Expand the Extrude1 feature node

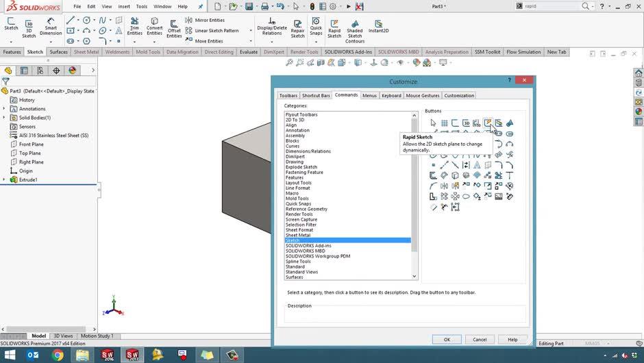tap(4, 180)
